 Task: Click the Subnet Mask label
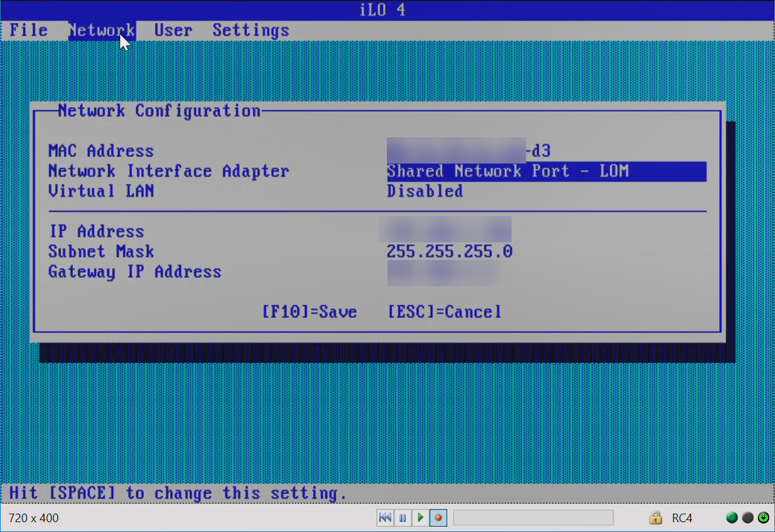101,251
